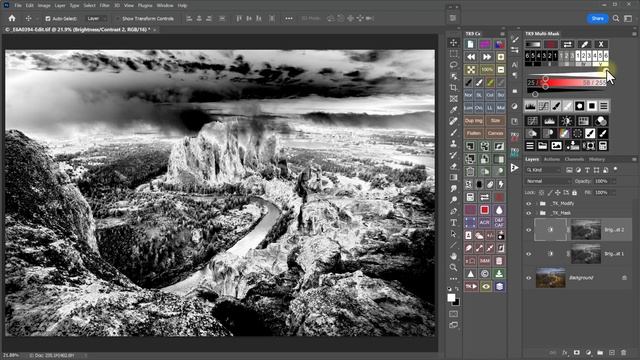The width and height of the screenshot is (640, 360).
Task: Select the Rectangular Marquee tool
Action: pyautogui.click(x=453, y=54)
